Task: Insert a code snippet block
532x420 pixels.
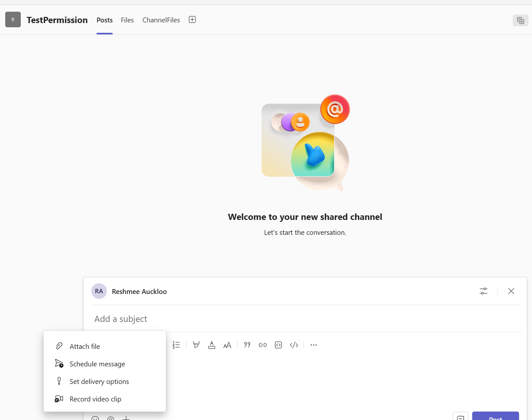Action: click(x=278, y=345)
